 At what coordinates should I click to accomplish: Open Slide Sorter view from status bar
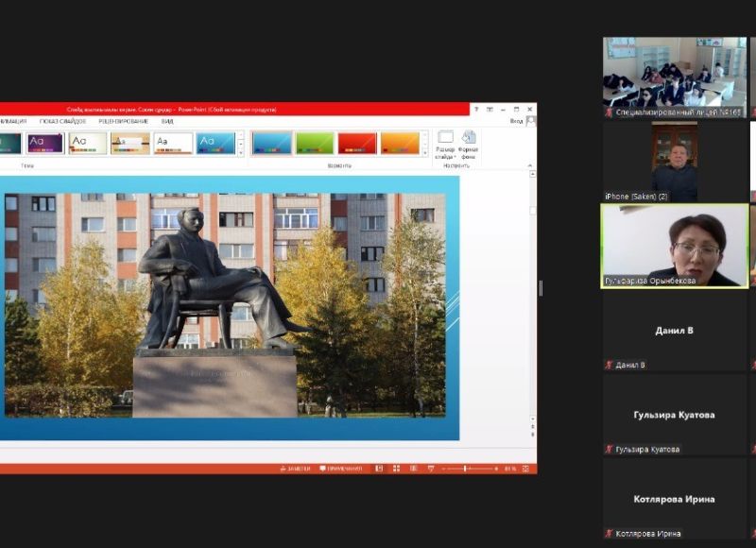[395, 468]
